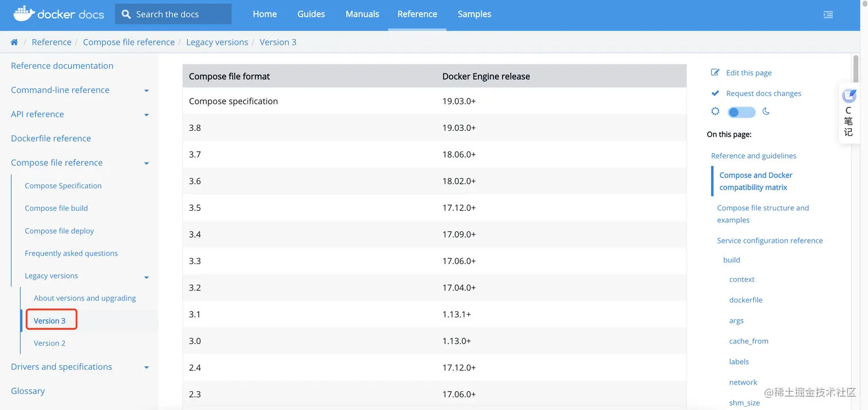The height and width of the screenshot is (410, 868).
Task: Click Legacy versions breadcrumb link
Action: [x=217, y=42]
